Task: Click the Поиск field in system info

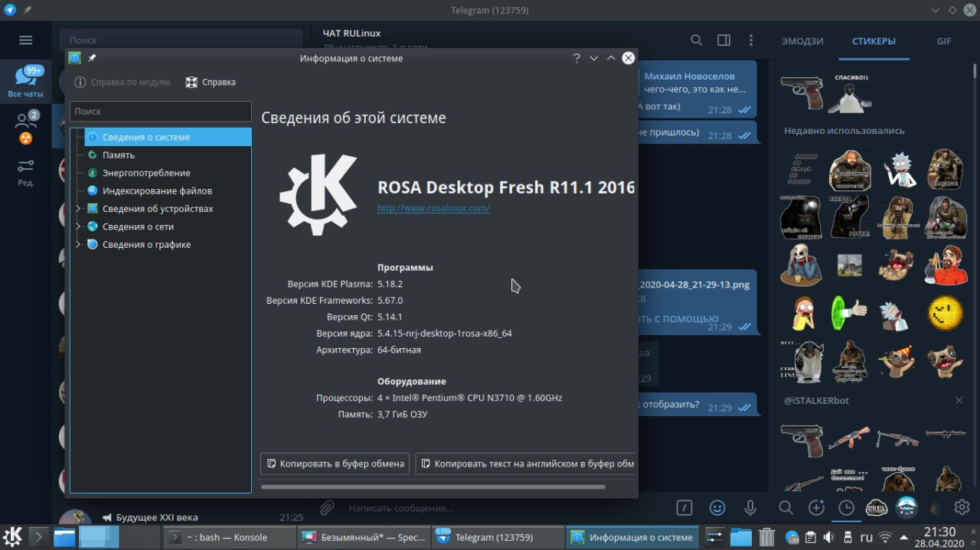Action: [x=161, y=112]
